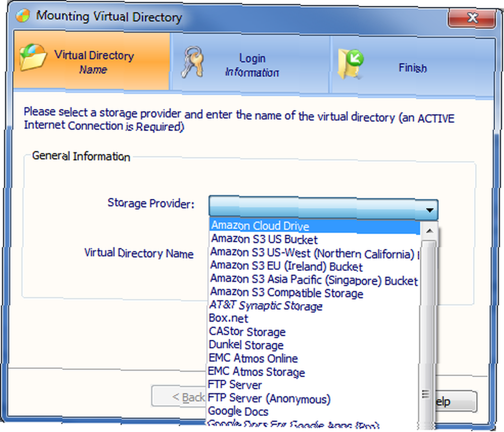Click the Finish step folder icon
The image size is (504, 432).
(x=350, y=64)
